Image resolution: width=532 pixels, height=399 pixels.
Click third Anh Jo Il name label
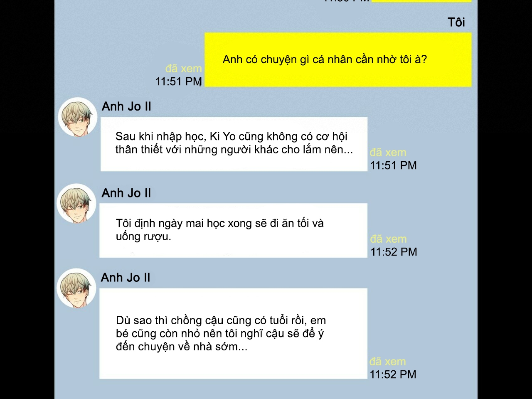pyautogui.click(x=126, y=278)
